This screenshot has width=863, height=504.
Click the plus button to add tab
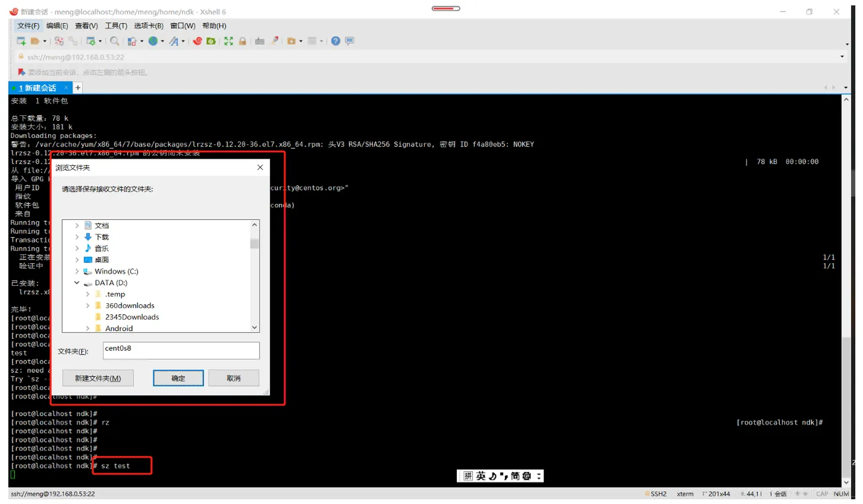click(x=78, y=88)
